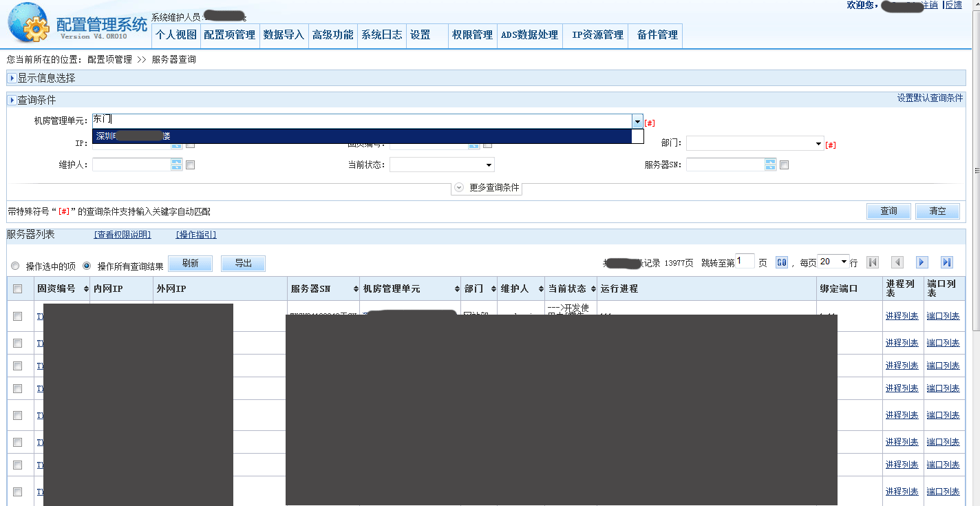The width and height of the screenshot is (980, 506).
Task: Go to the previous results page
Action: click(897, 262)
